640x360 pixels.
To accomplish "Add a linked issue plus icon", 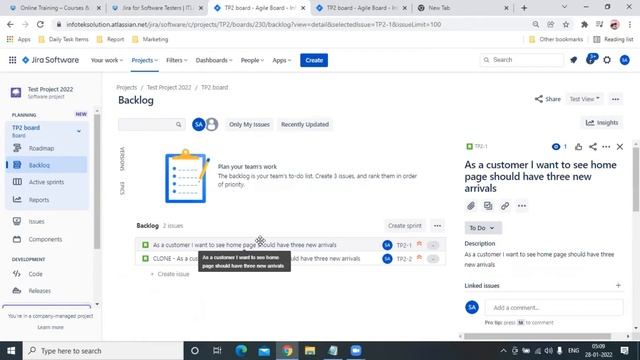I will tap(618, 285).
